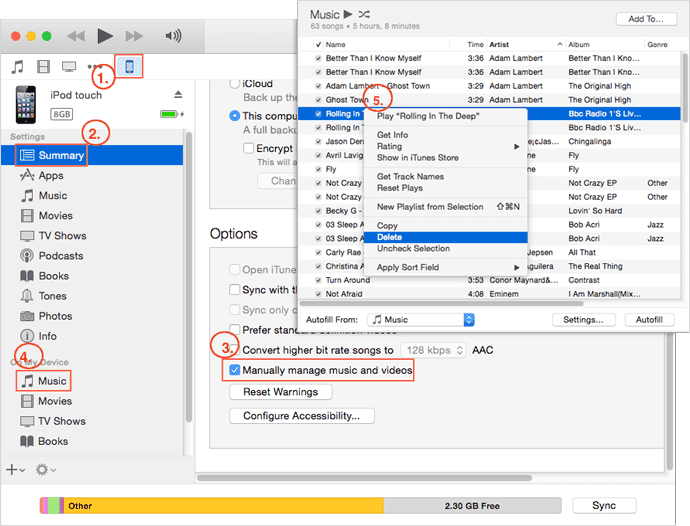Click the Sync button
This screenshot has width=690, height=526.
click(x=604, y=505)
